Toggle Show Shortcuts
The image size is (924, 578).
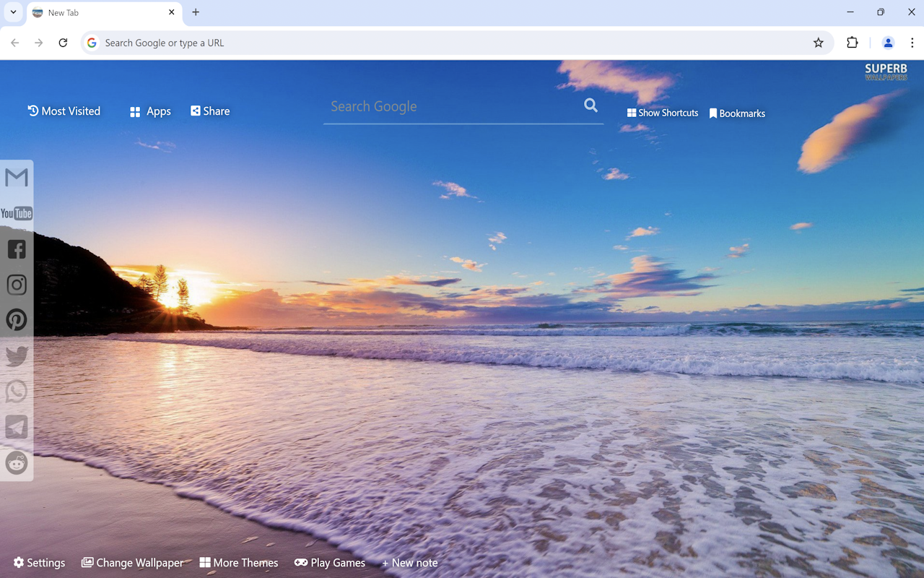[663, 113]
